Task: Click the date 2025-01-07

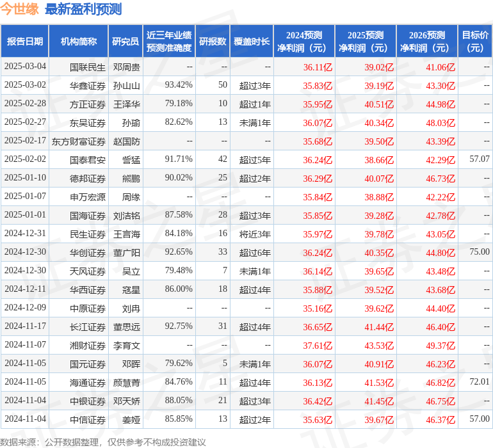Action: pyautogui.click(x=25, y=196)
